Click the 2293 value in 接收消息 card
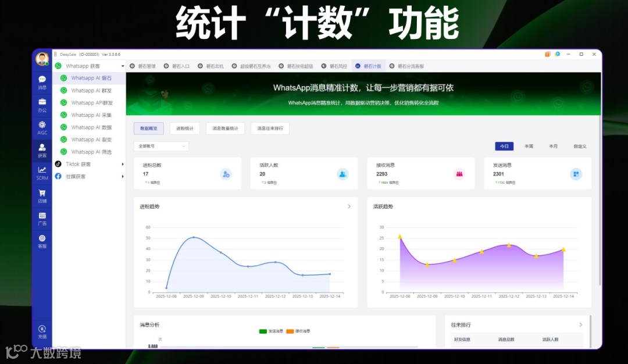This screenshot has width=628, height=364. click(x=381, y=174)
